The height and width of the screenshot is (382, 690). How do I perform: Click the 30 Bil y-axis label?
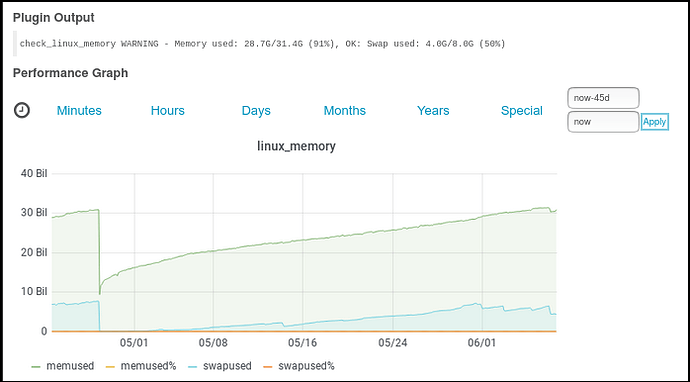(x=34, y=213)
